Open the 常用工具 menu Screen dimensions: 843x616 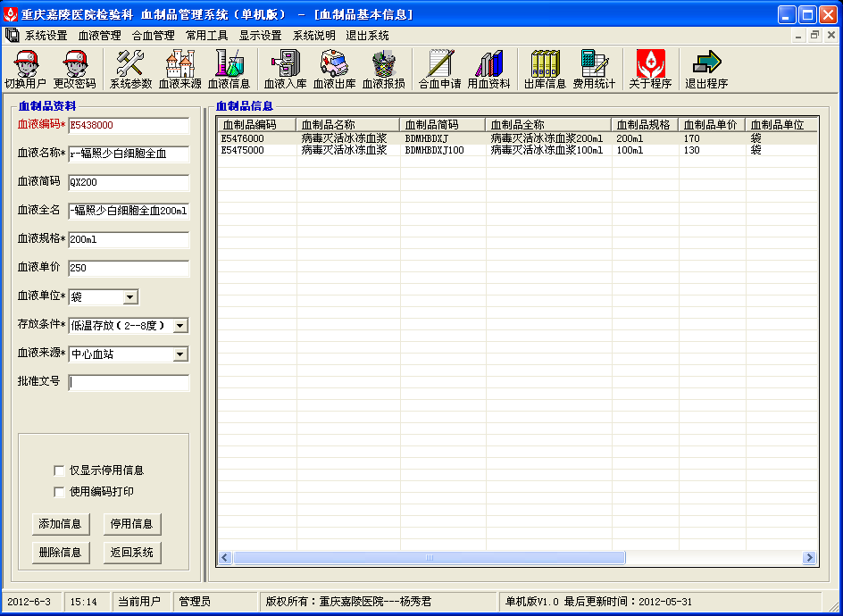[x=207, y=36]
